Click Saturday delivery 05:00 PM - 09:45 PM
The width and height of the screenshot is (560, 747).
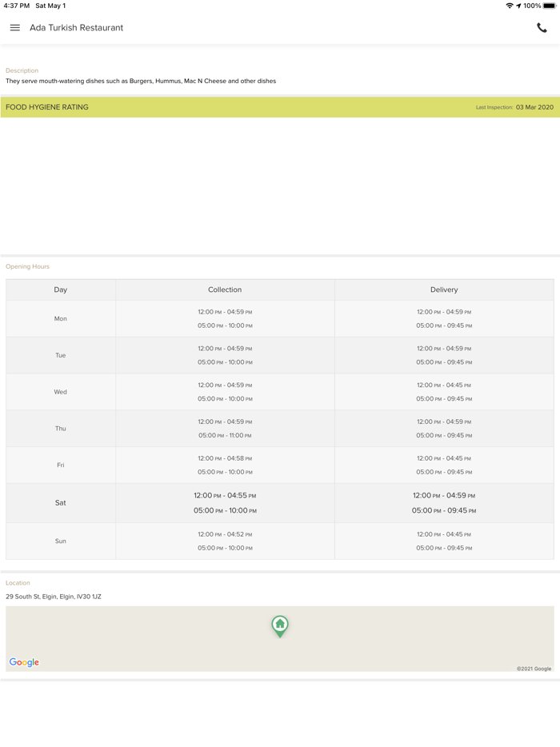(x=444, y=511)
